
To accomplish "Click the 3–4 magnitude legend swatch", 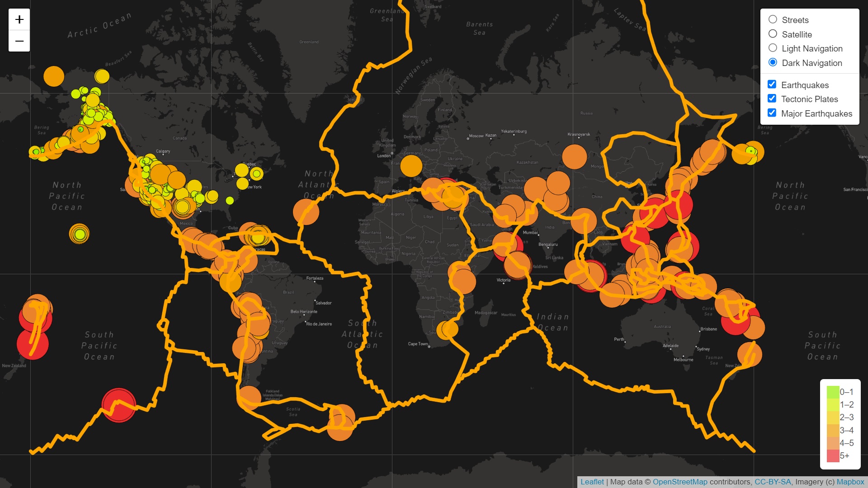I will (x=833, y=430).
